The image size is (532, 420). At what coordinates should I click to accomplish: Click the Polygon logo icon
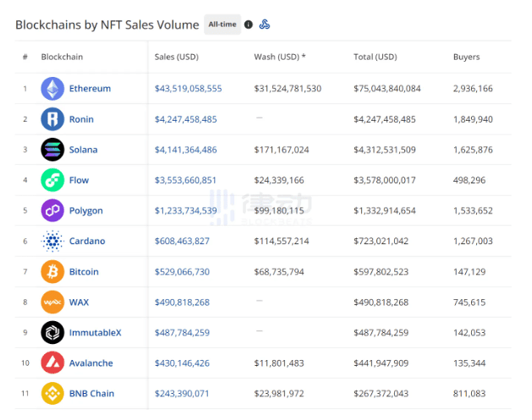pyautogui.click(x=52, y=210)
